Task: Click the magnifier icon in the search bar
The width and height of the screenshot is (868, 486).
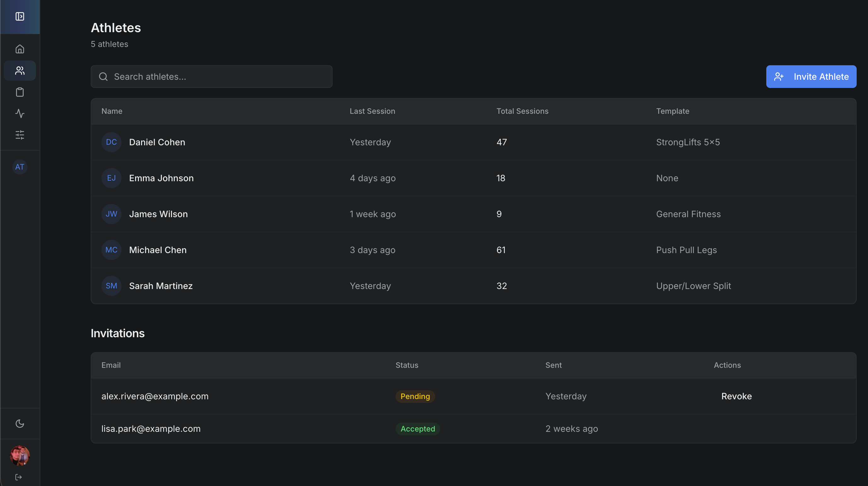Action: point(103,77)
